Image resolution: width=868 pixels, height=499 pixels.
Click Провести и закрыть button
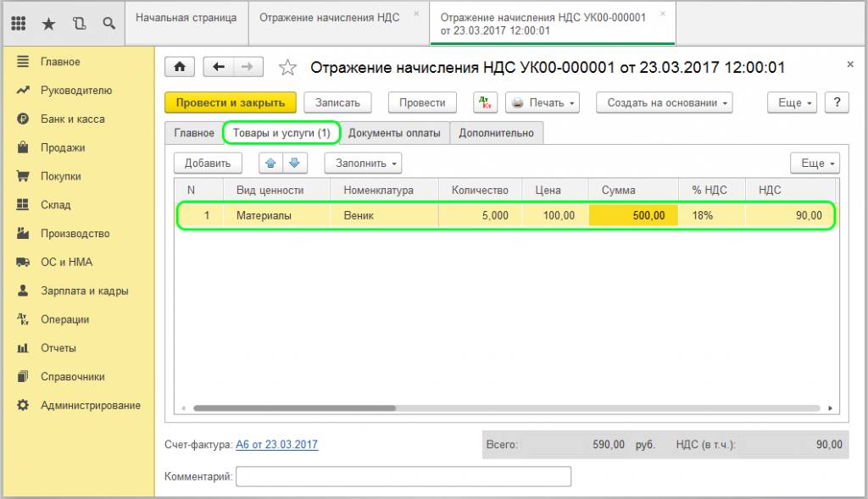click(231, 103)
